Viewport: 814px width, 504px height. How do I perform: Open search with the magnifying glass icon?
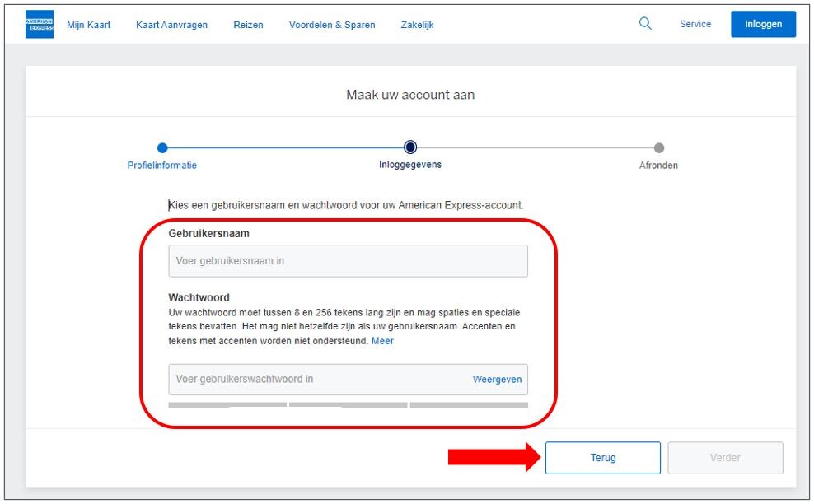click(645, 24)
